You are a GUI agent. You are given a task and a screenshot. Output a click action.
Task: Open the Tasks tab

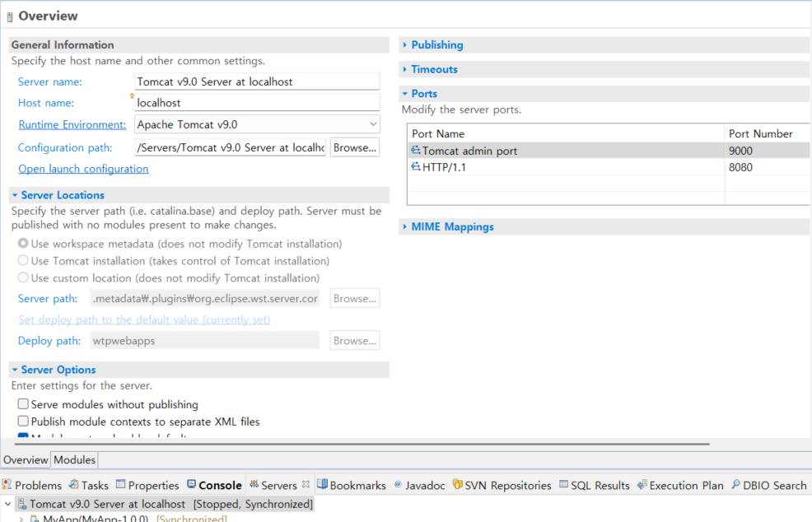[x=89, y=485]
